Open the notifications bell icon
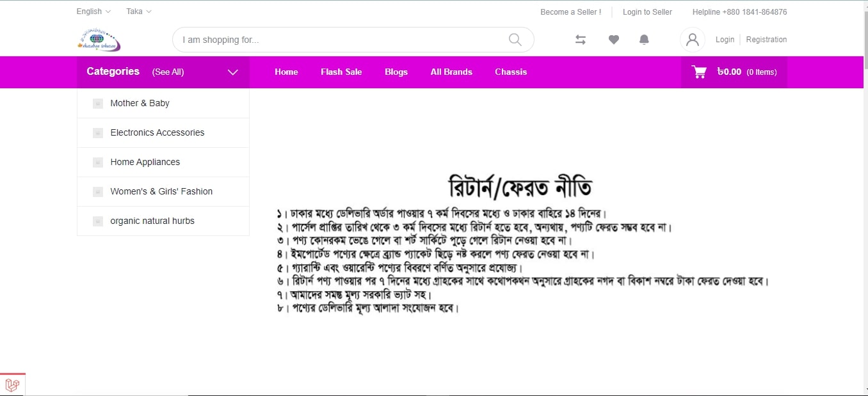This screenshot has height=396, width=868. point(644,40)
